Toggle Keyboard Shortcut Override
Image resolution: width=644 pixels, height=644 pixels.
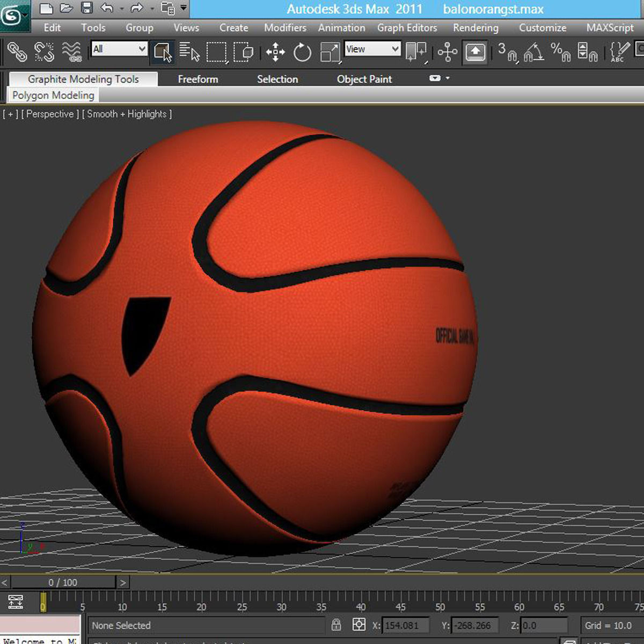(x=475, y=52)
